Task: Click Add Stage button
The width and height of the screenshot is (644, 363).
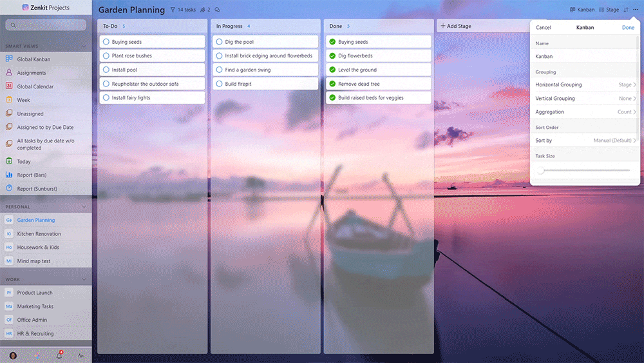Action: 456,26
